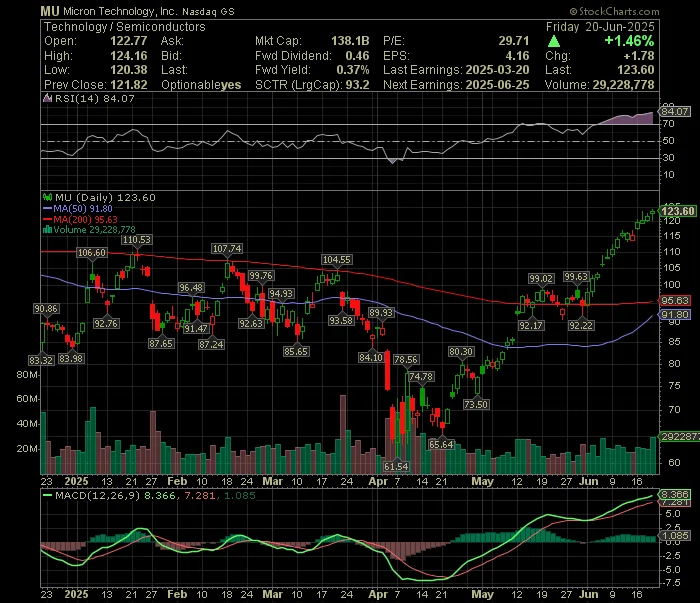
Task: Click the 99.02 price label
Action: coord(541,279)
